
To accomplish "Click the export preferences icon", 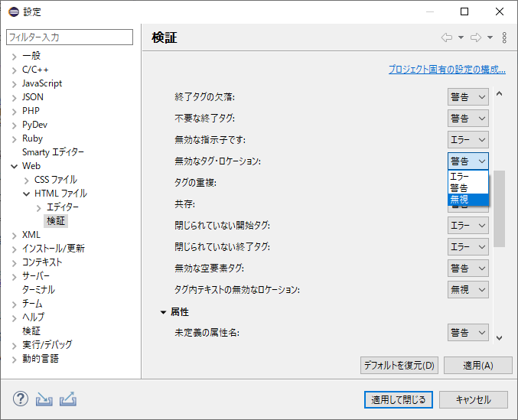I will 68,399.
